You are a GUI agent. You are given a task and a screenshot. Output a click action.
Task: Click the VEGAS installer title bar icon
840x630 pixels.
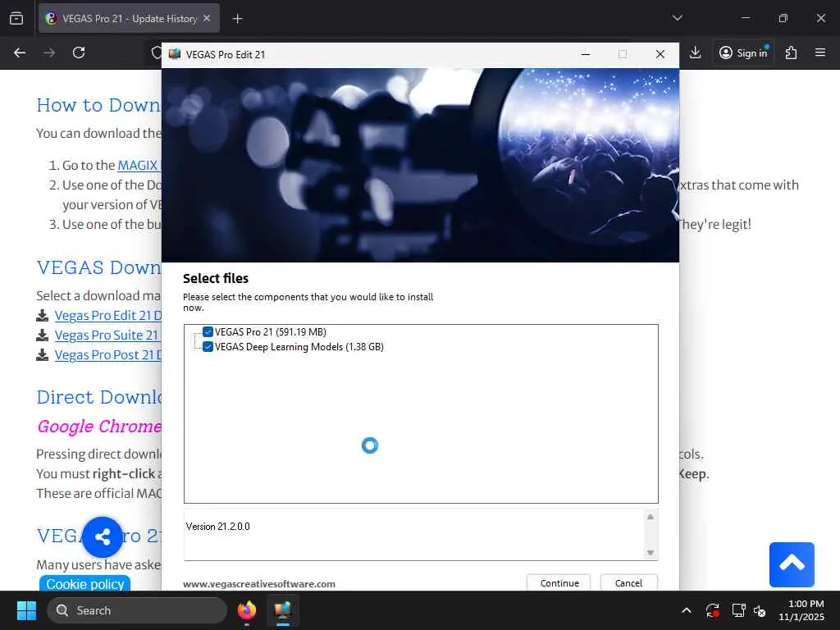pos(175,54)
